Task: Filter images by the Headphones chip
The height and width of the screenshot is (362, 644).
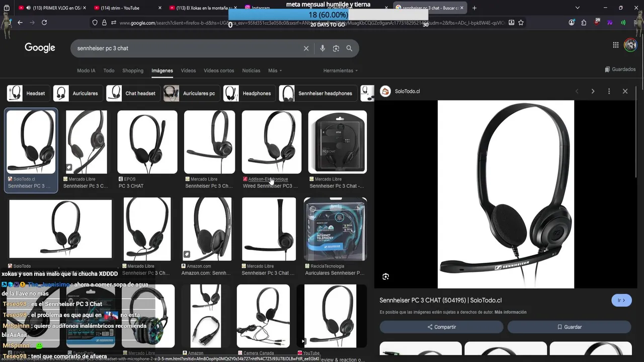Action: (250, 94)
